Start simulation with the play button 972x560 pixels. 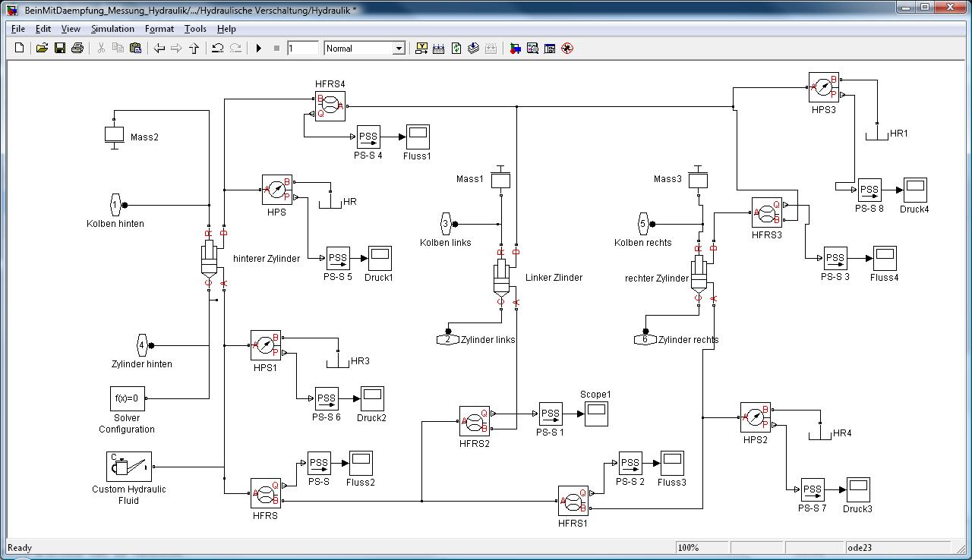(259, 48)
